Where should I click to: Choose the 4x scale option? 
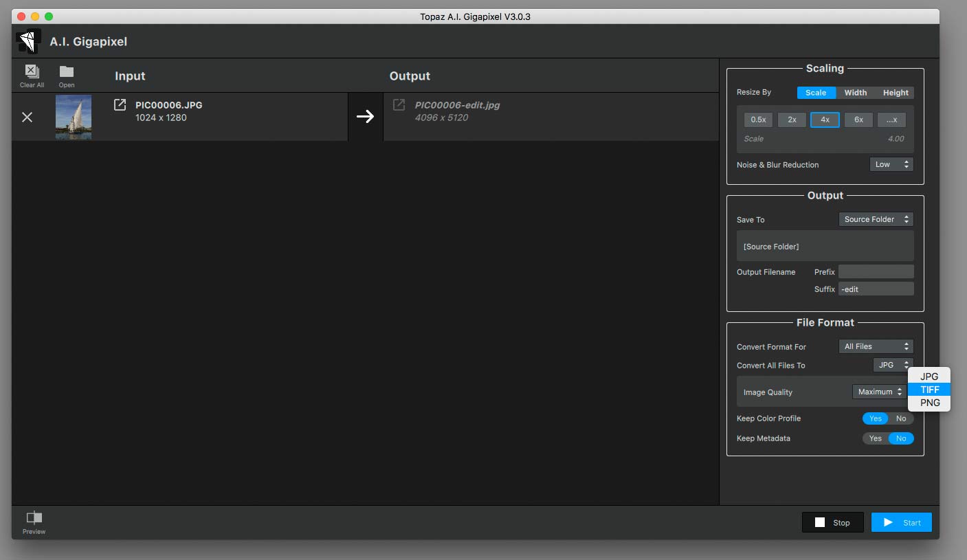click(x=825, y=120)
